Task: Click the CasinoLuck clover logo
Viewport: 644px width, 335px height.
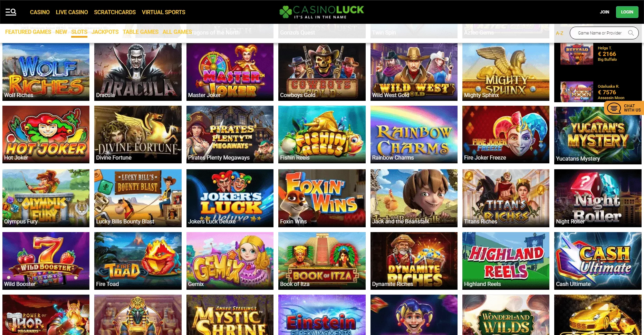Action: tap(286, 12)
